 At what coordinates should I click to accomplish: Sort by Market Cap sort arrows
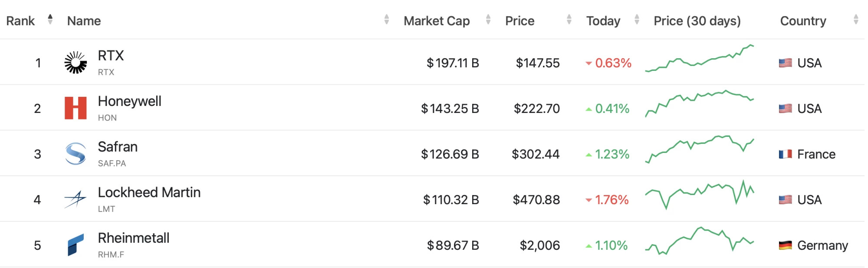point(488,19)
